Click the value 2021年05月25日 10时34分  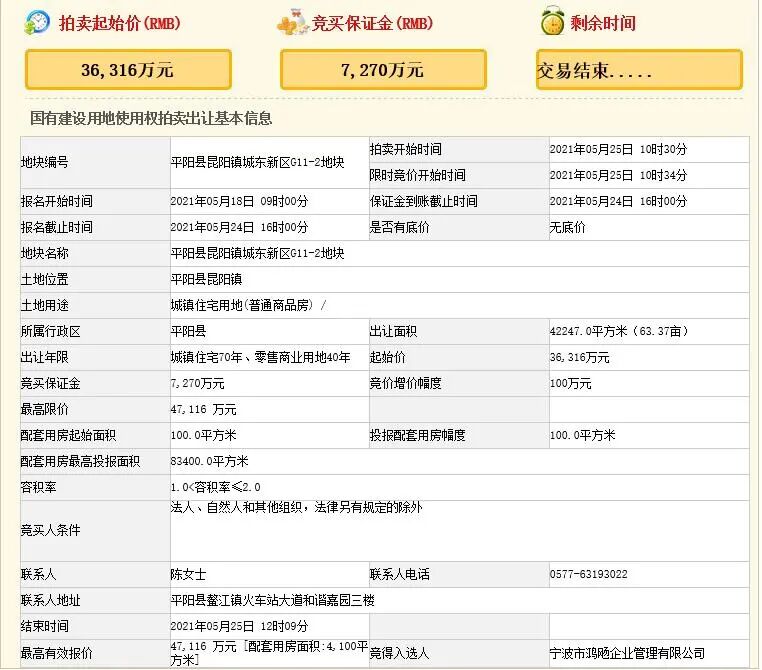618,175
